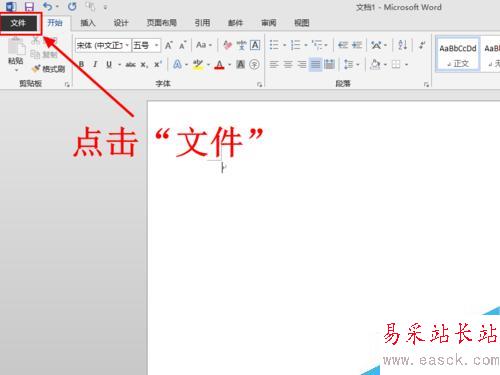Switch to the 视图 (View) tab
Viewport: 500px width, 375px height.
point(302,23)
